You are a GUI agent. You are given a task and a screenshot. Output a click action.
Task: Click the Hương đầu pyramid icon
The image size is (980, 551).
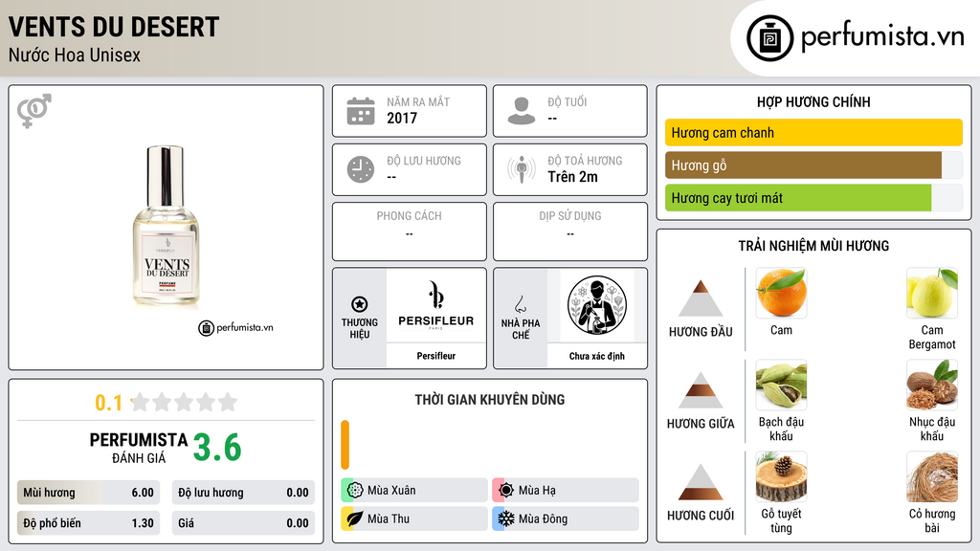tap(701, 298)
